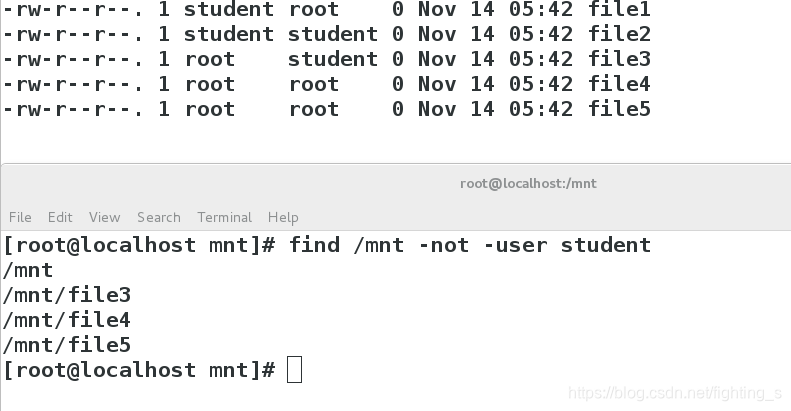Screen dimensions: 791x411
Task: Click the /mnt/file5 output line
Action: (x=67, y=345)
